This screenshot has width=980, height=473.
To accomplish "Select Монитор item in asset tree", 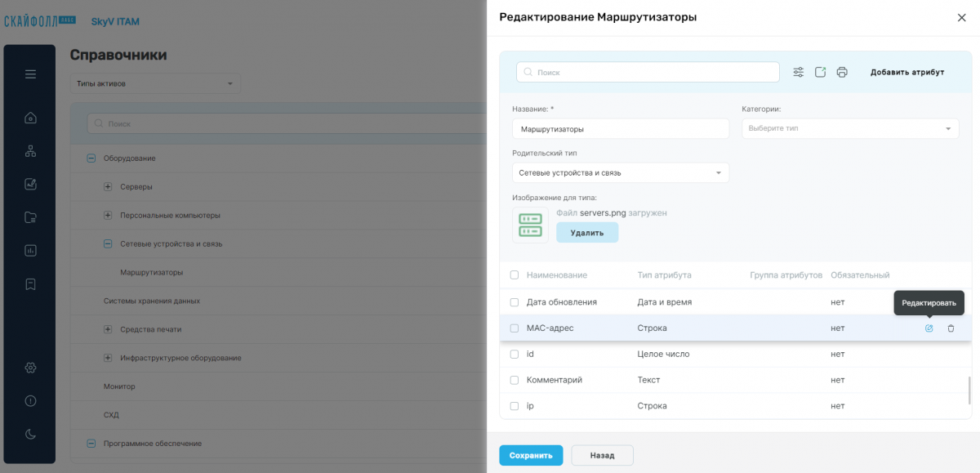I will [x=119, y=386].
